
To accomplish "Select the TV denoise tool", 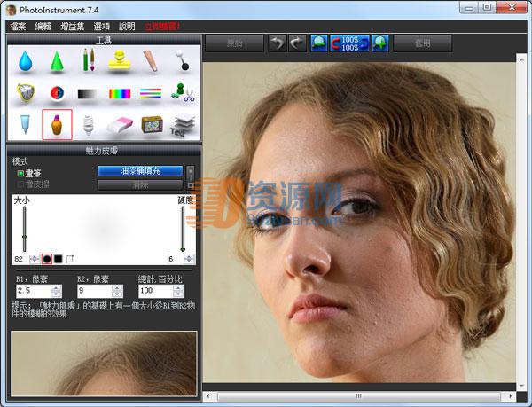I will tap(152, 124).
